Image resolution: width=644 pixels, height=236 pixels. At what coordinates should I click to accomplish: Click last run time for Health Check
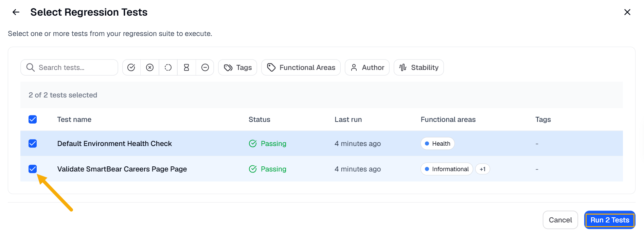coord(358,144)
